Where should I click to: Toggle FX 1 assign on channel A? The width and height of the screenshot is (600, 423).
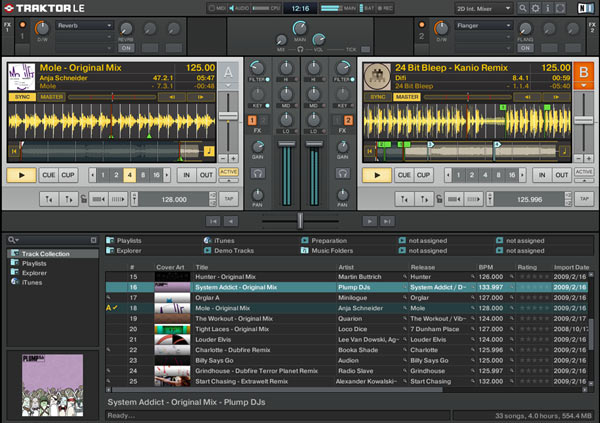point(252,121)
